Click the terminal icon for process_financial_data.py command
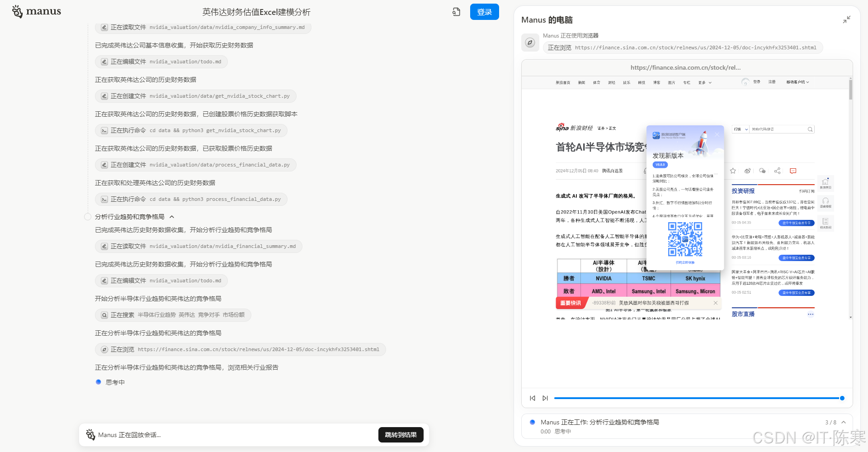868x452 pixels. pyautogui.click(x=104, y=199)
